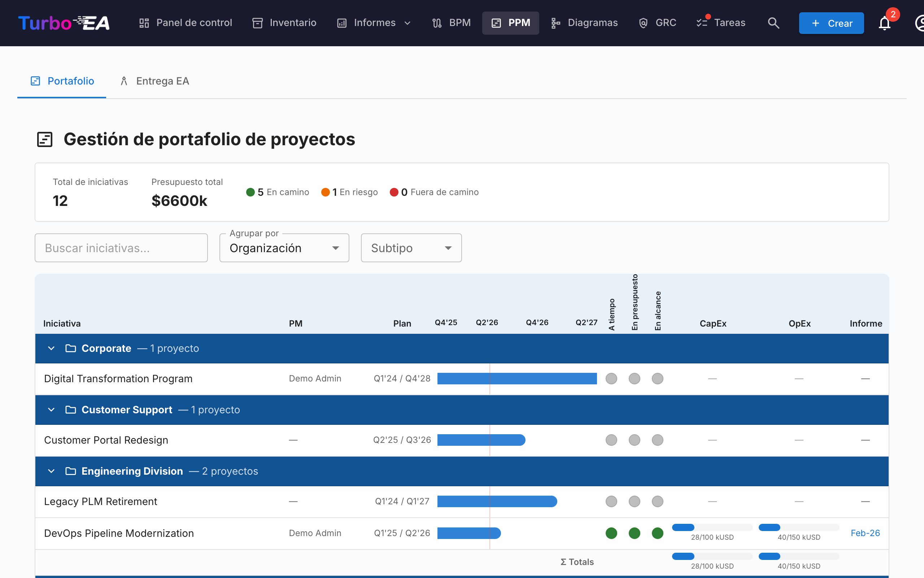
Task: Click the En presupuesto rotated column header
Action: click(x=635, y=302)
